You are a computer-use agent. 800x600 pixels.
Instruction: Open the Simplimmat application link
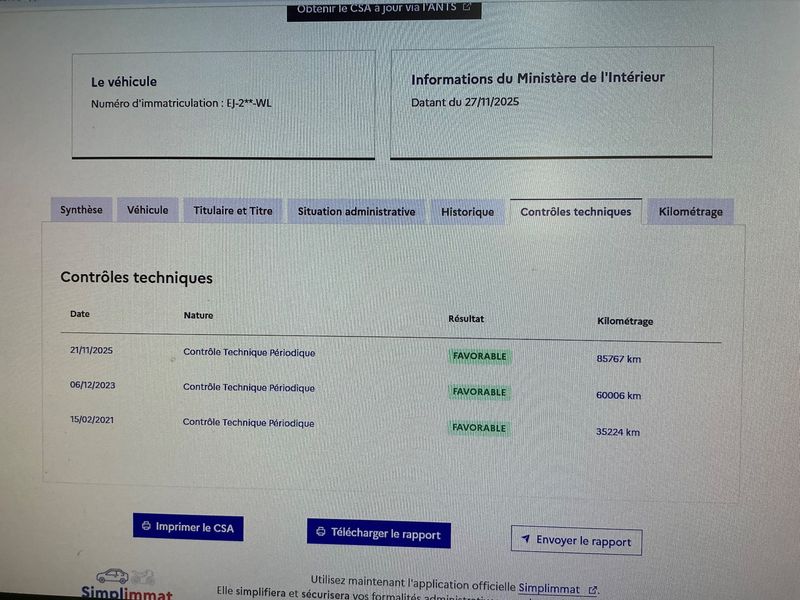tap(550, 588)
